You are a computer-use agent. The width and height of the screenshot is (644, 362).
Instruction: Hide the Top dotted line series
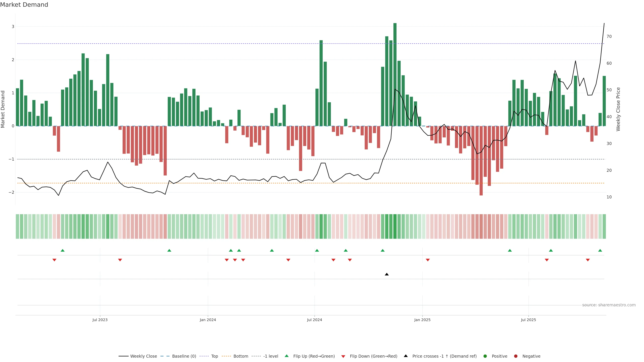(x=214, y=356)
